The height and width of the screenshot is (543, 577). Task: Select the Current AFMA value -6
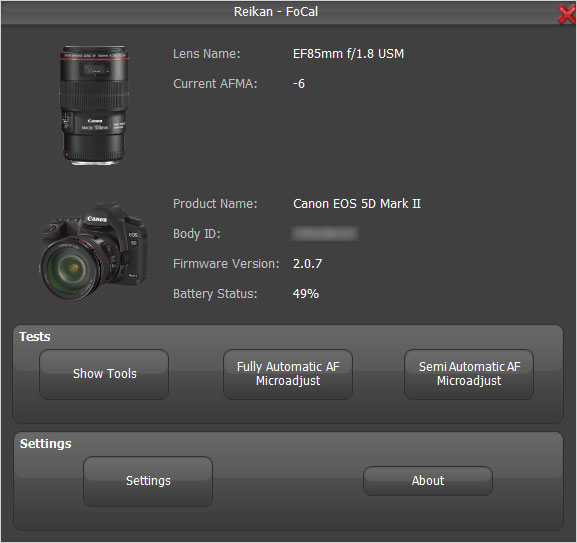click(299, 84)
